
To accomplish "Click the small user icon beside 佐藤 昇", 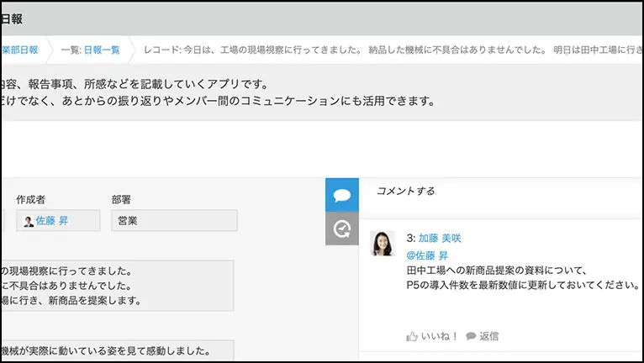I will [x=29, y=222].
